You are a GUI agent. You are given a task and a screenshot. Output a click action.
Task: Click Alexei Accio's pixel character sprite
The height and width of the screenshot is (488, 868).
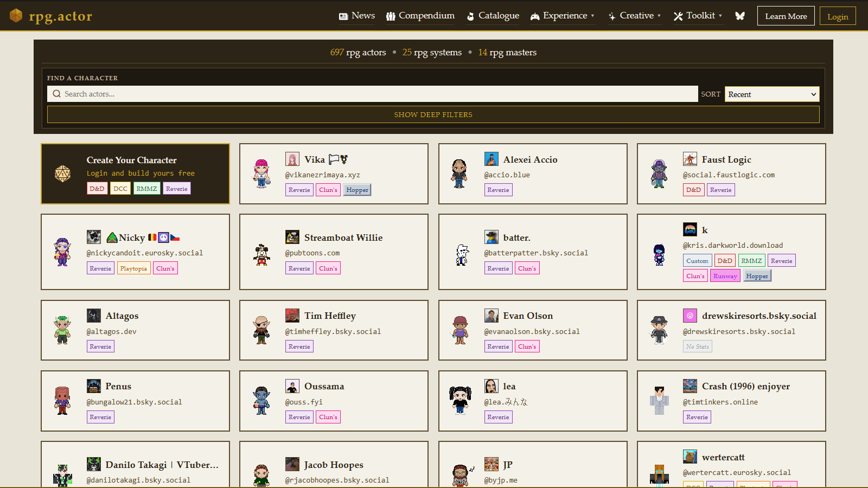pyautogui.click(x=459, y=174)
